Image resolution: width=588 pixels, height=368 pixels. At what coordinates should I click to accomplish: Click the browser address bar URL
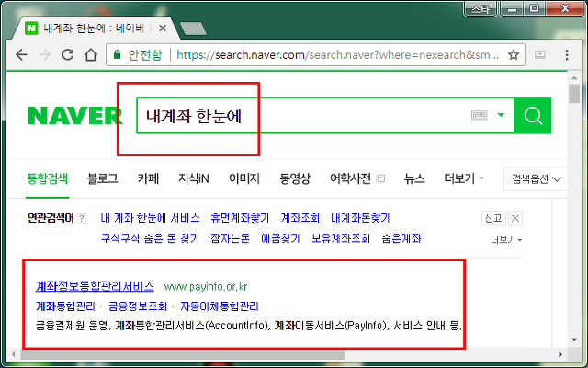point(337,55)
